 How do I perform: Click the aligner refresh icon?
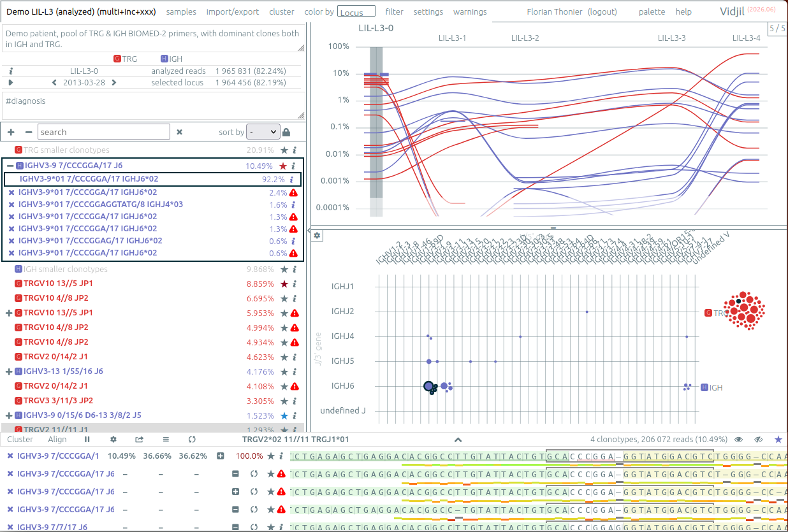(x=192, y=439)
